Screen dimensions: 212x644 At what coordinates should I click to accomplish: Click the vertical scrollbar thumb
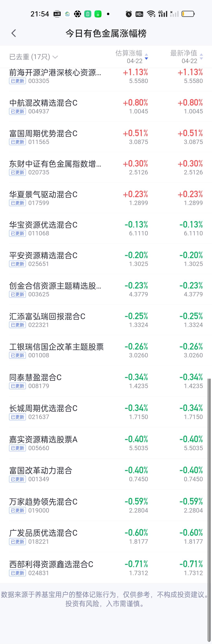209,510
